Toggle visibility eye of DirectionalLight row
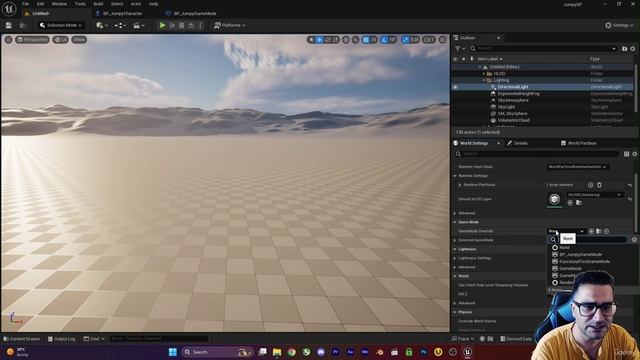 456,87
